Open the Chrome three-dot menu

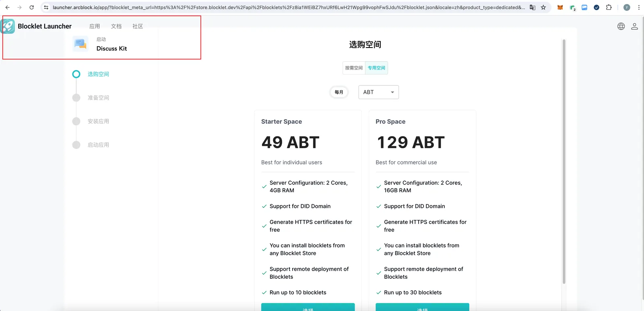[x=639, y=7]
